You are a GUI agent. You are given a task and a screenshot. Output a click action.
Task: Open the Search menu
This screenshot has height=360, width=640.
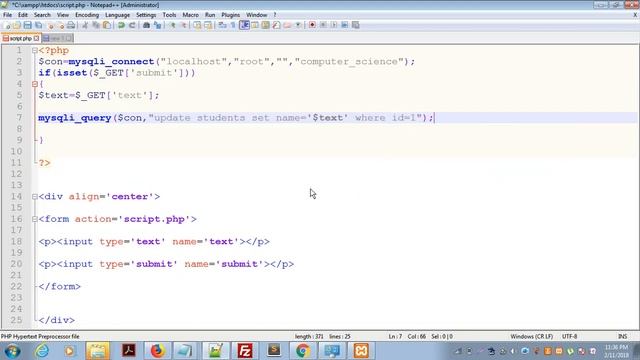[42, 15]
